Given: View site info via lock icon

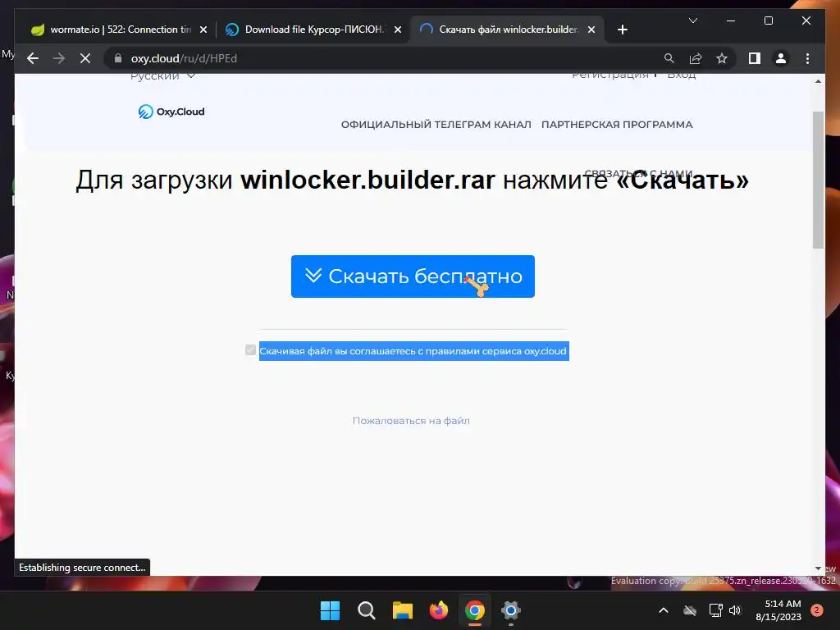Looking at the screenshot, I should click(118, 58).
